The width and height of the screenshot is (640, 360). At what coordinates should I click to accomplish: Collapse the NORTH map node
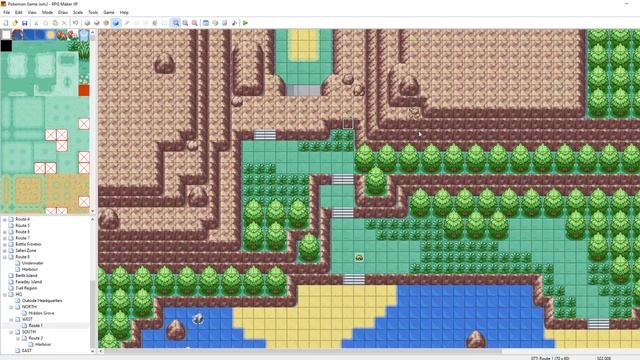click(x=11, y=307)
